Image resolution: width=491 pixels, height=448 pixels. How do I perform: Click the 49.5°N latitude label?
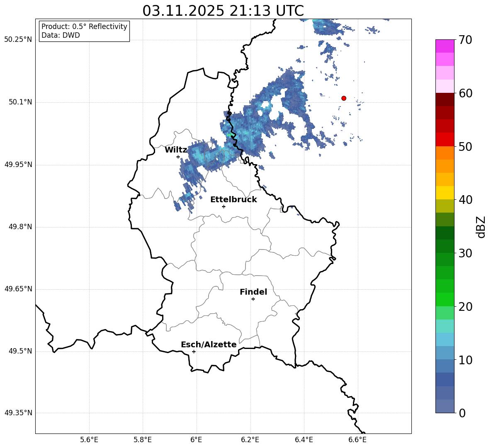[20, 351]
